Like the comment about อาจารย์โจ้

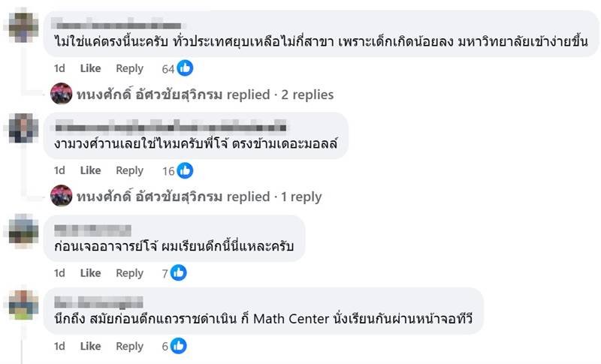90,273
